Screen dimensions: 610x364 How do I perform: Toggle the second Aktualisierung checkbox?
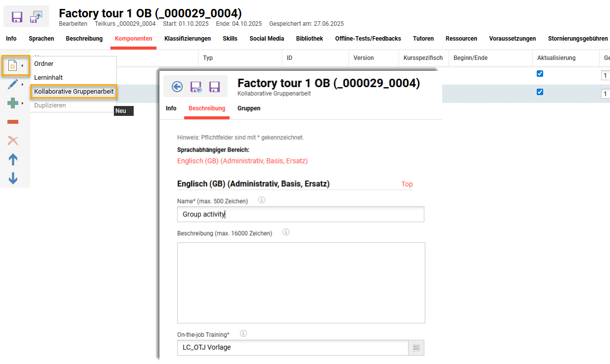pos(540,92)
